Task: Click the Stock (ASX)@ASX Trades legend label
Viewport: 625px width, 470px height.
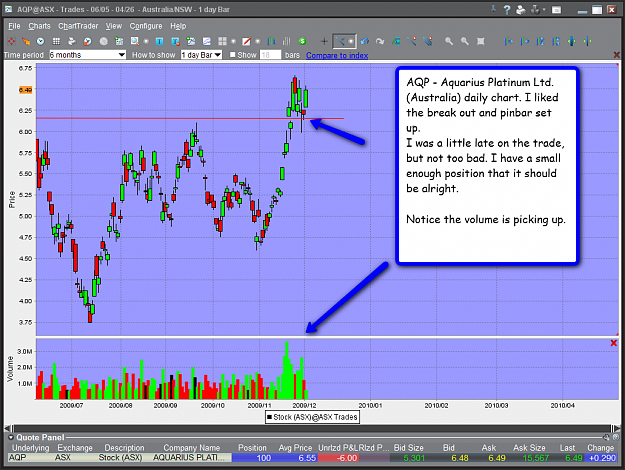Action: pyautogui.click(x=312, y=417)
